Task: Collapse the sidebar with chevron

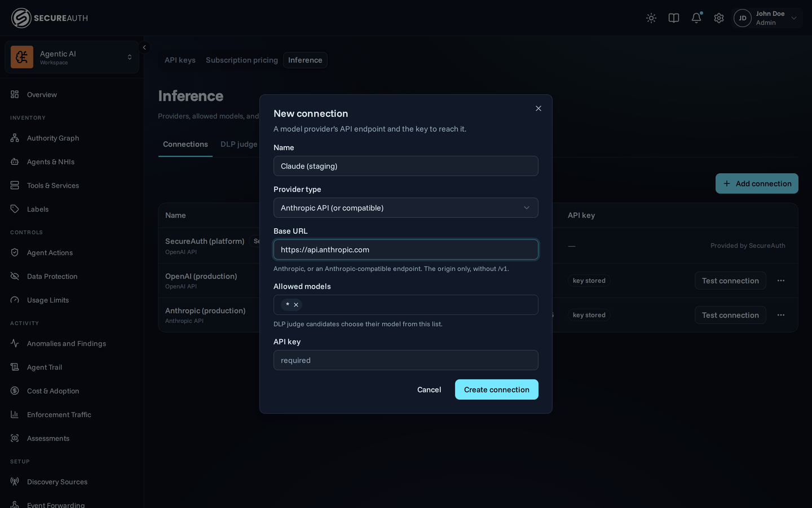Action: click(x=144, y=47)
